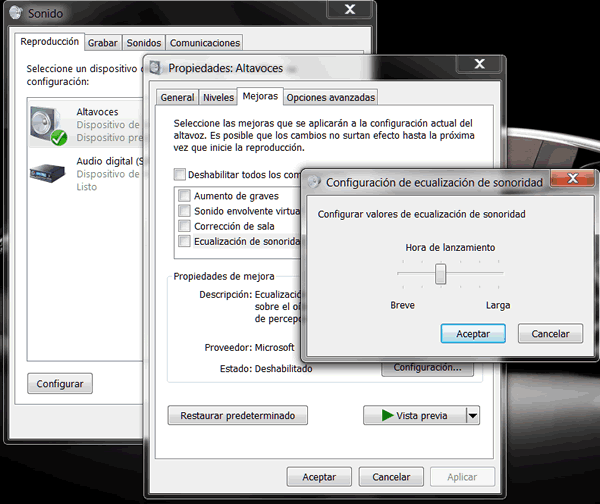Close the Propiedades: Altavoces window
The width and height of the screenshot is (600, 504).
click(x=479, y=64)
